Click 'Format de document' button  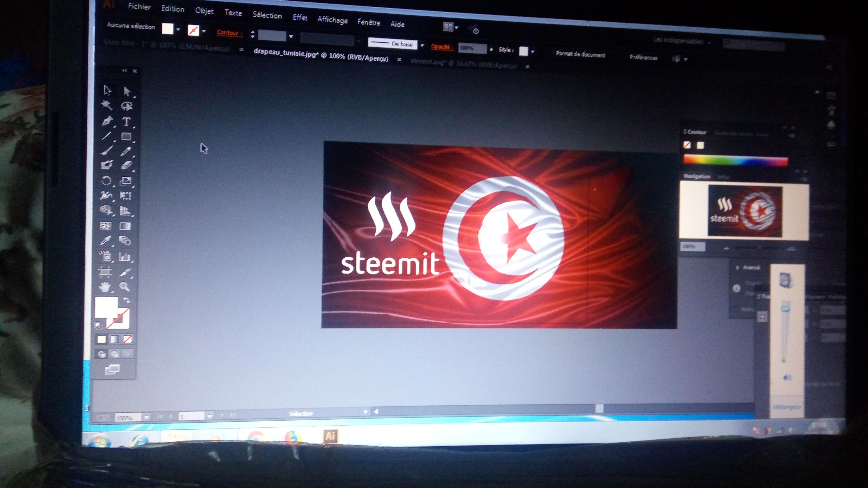(x=580, y=54)
